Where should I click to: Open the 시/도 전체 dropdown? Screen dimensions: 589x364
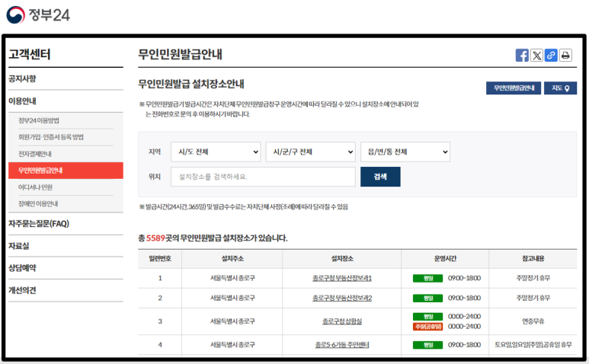point(216,152)
